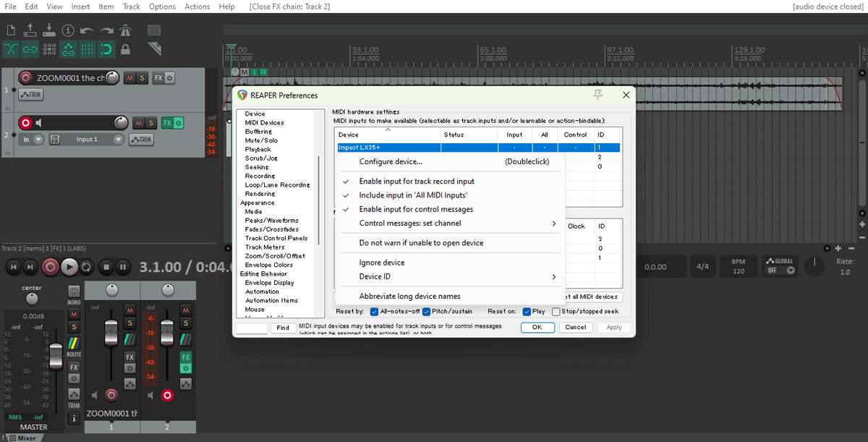Image resolution: width=868 pixels, height=442 pixels.
Task: Toggle the grid lines toolbar icon
Action: (87, 49)
